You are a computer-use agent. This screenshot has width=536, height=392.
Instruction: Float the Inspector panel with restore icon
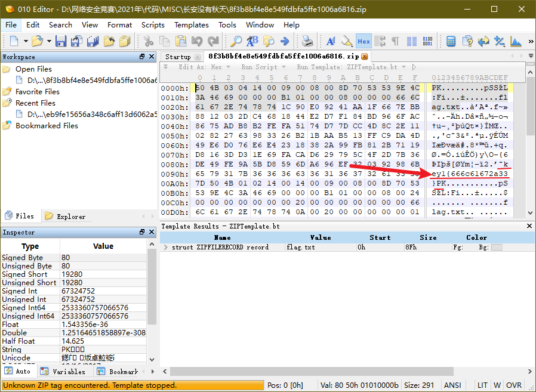click(142, 232)
